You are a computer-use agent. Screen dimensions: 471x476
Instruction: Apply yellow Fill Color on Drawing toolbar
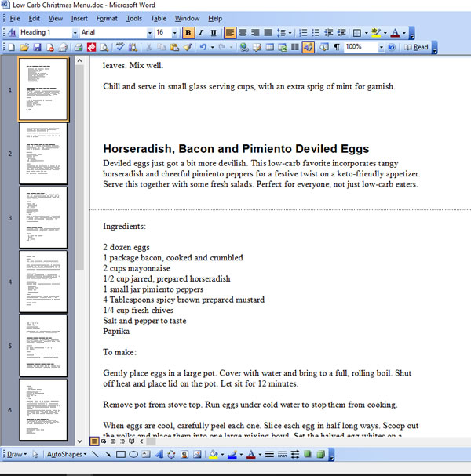214,455
